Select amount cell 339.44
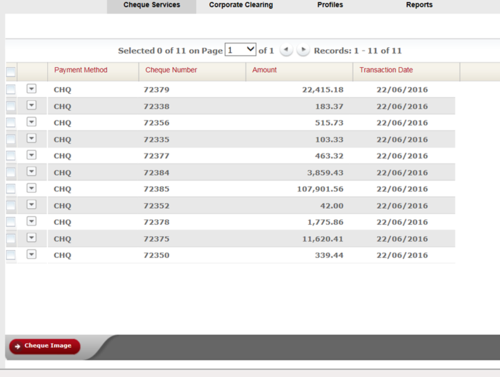The height and width of the screenshot is (377, 500). 329,255
